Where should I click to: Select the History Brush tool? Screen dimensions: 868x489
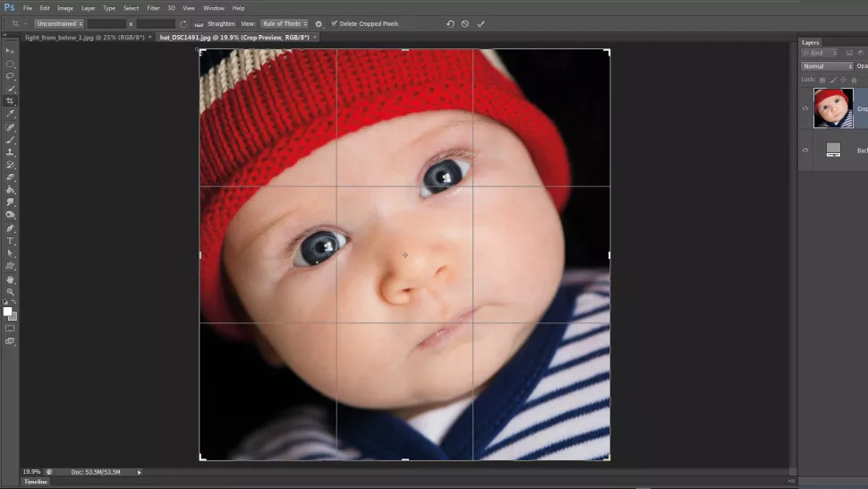click(10, 165)
